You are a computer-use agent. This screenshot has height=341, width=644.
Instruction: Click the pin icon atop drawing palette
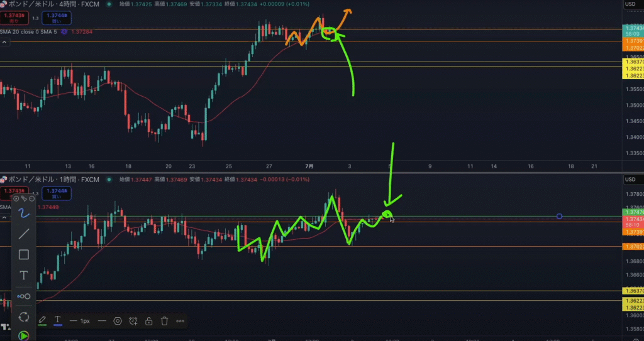pos(24,198)
